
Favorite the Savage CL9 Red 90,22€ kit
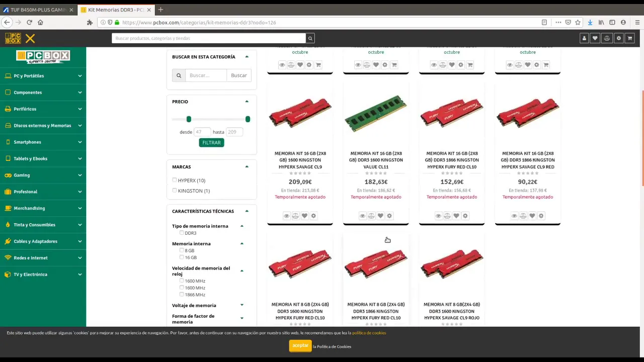[532, 216]
